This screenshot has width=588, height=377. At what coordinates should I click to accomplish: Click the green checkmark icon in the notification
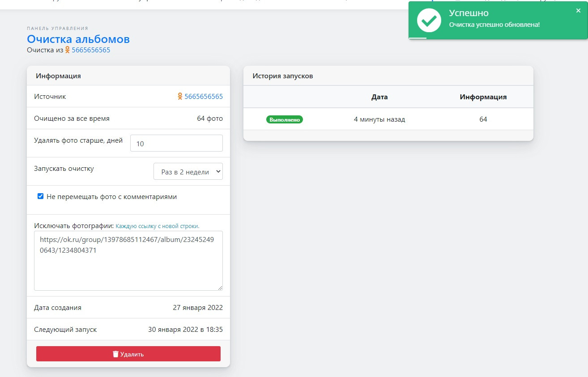coord(429,20)
